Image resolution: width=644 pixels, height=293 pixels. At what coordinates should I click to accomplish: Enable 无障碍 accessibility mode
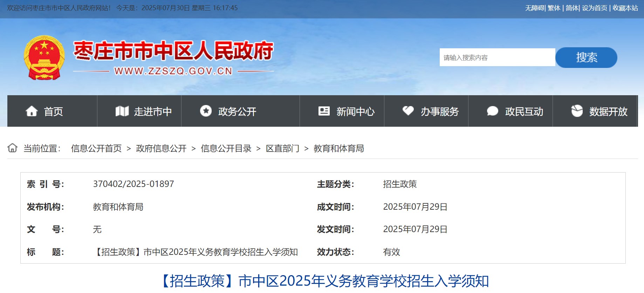pos(534,8)
